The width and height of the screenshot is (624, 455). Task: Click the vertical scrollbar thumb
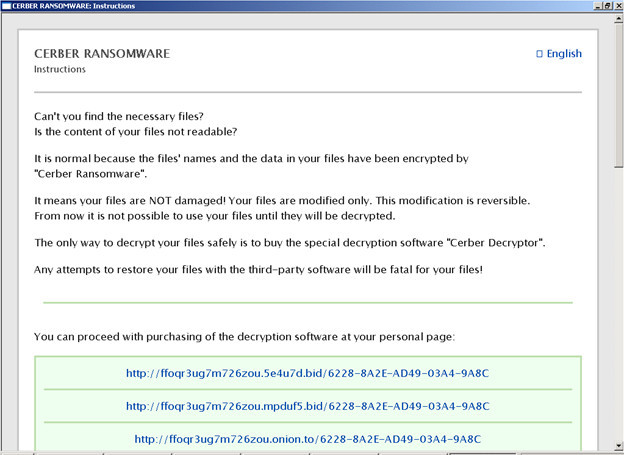[x=619, y=96]
